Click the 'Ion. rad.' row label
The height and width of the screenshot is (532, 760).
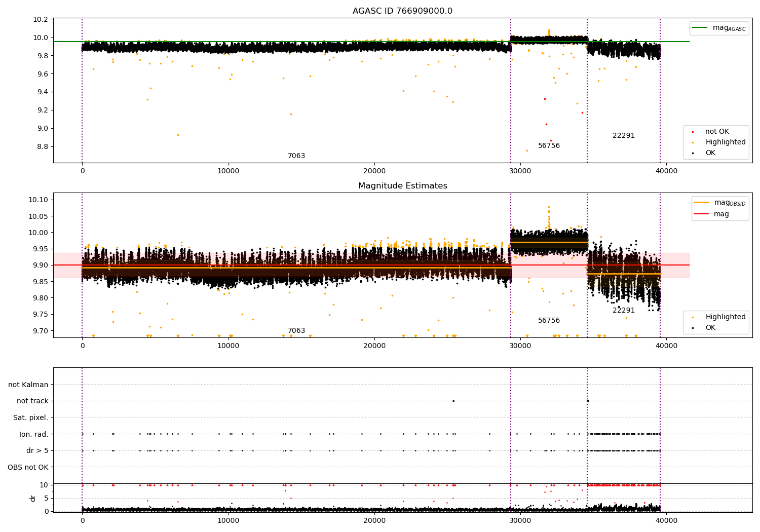34,435
